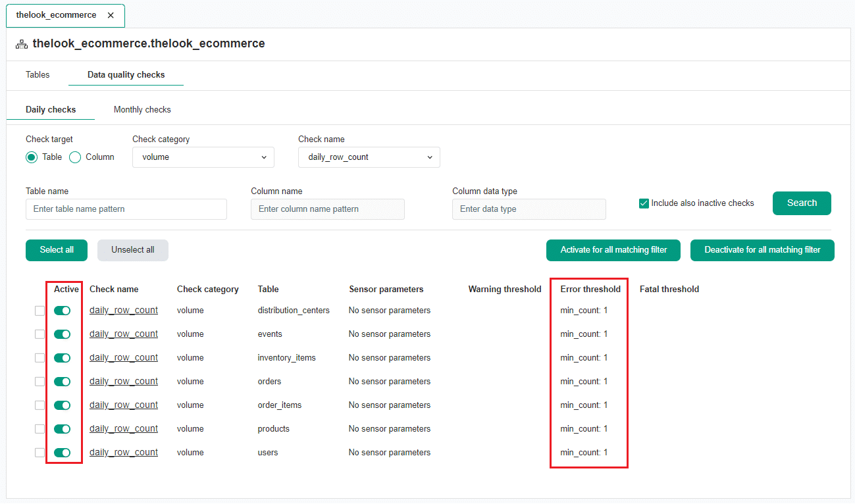Tick the checkbox for events row
This screenshot has height=504, width=855.
[39, 334]
